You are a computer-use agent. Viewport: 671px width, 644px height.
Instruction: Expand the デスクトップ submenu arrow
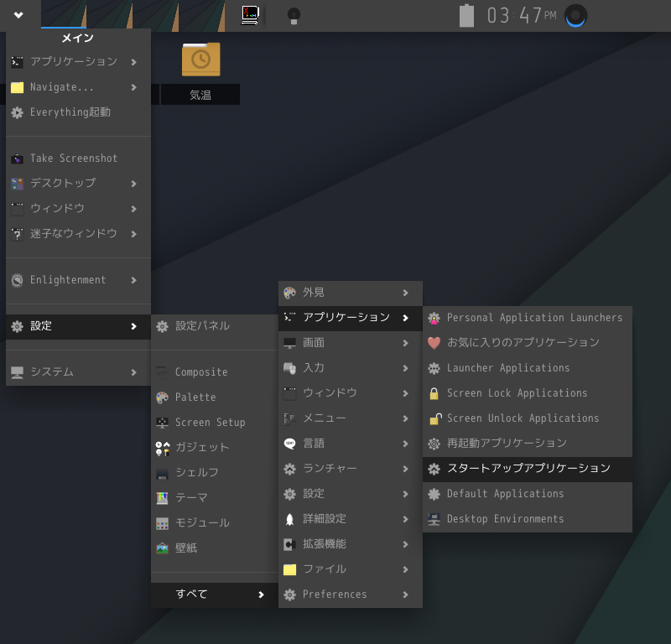pos(134,184)
